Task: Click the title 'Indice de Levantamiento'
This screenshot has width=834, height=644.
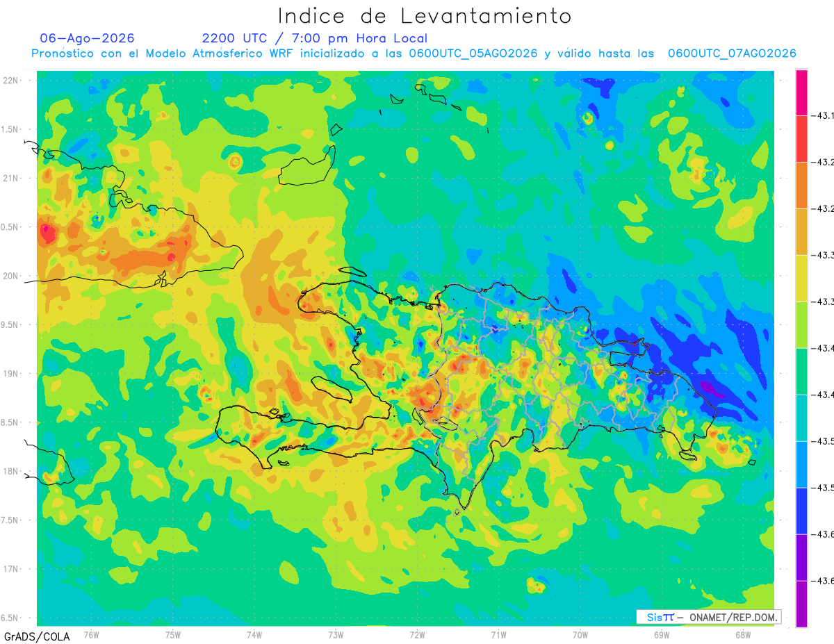Action: coord(425,15)
